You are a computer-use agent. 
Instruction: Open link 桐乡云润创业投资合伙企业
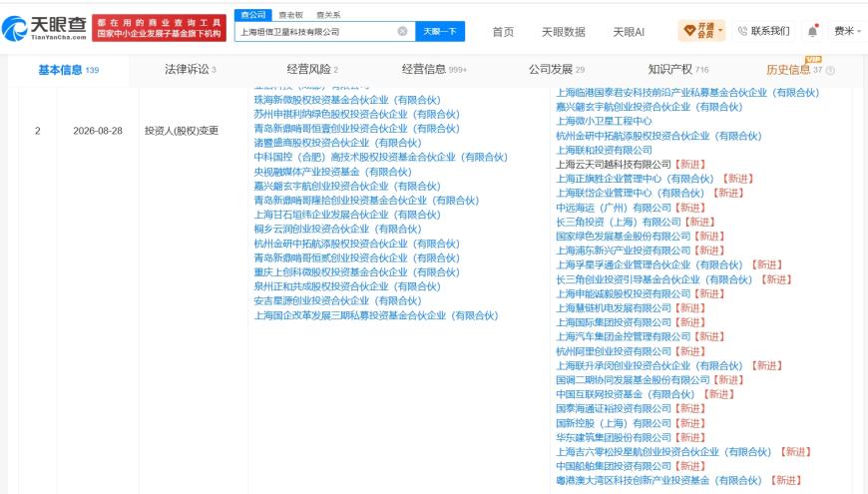point(337,229)
